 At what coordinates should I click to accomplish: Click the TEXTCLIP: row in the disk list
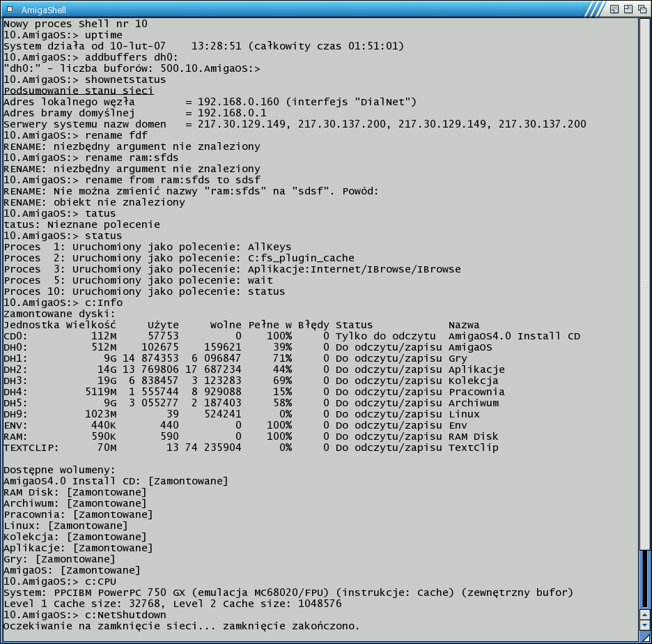tap(251, 447)
